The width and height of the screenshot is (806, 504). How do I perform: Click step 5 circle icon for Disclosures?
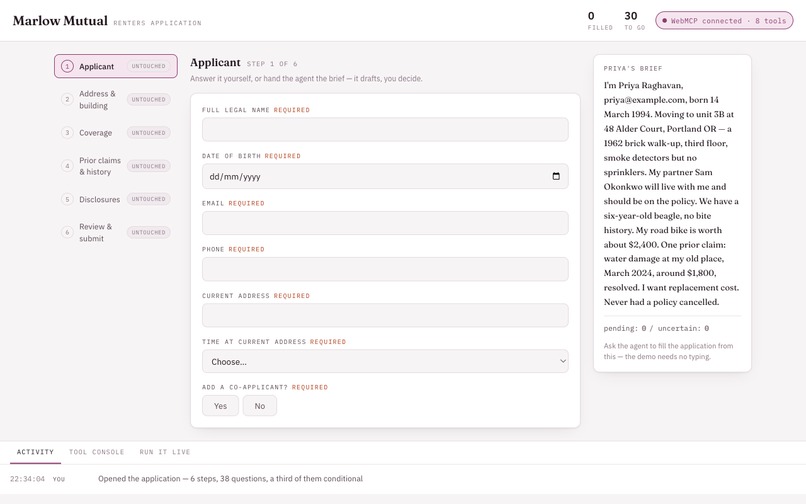[x=67, y=199]
